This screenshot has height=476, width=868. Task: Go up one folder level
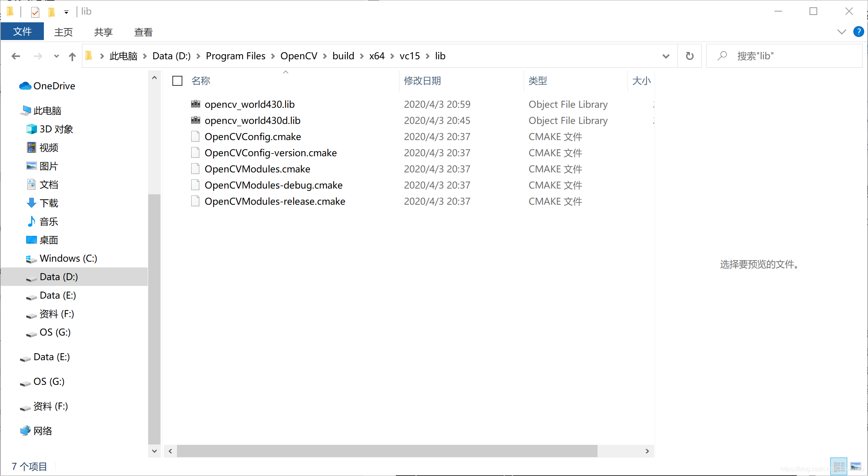click(x=72, y=57)
